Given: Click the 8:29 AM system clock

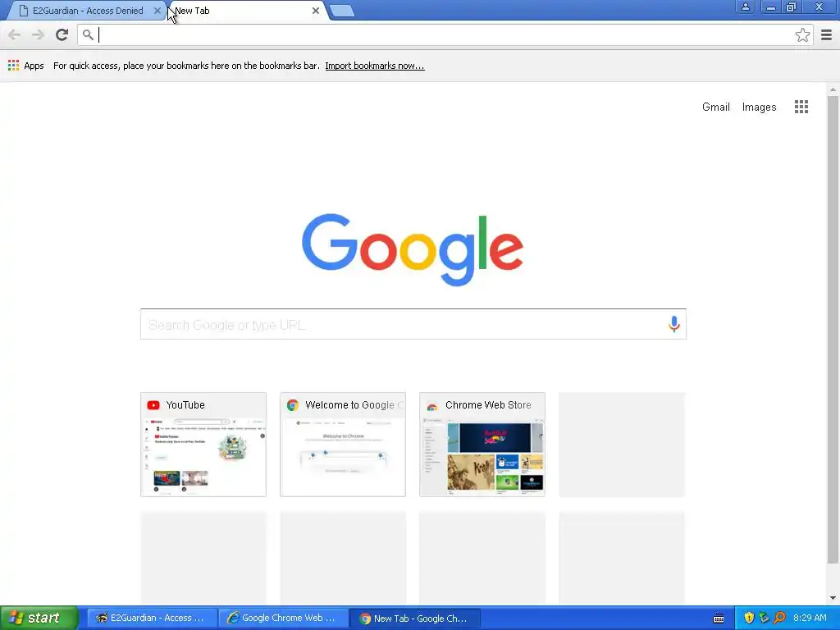Looking at the screenshot, I should coord(810,618).
